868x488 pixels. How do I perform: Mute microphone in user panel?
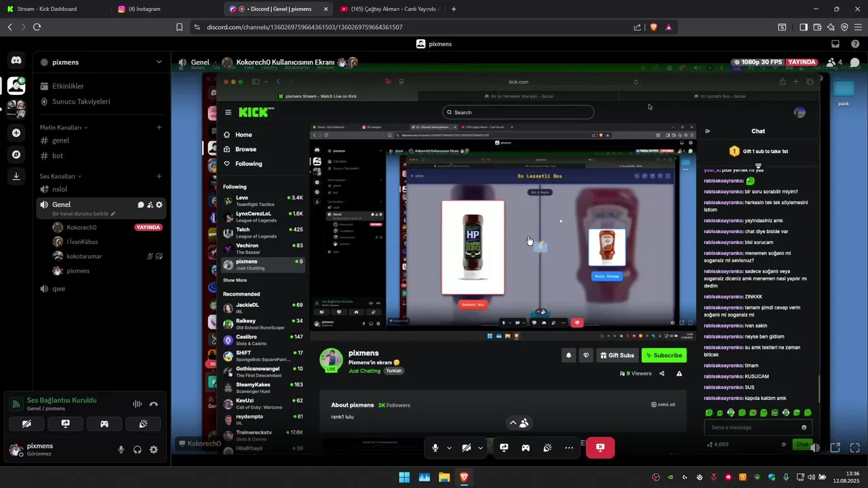tap(121, 449)
